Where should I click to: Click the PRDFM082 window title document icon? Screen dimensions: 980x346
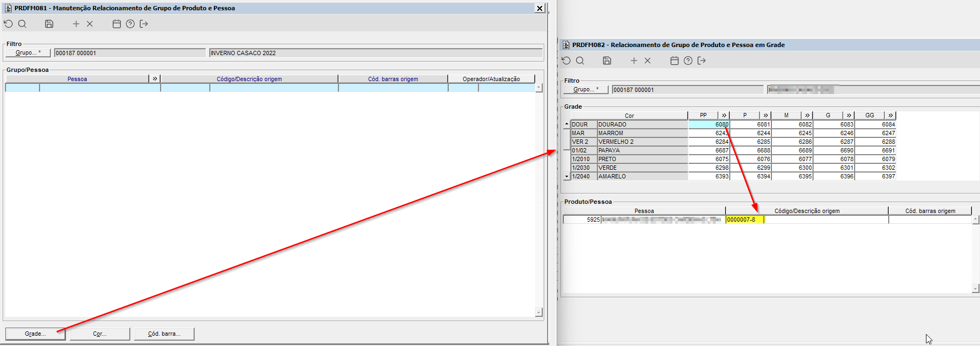tap(566, 45)
